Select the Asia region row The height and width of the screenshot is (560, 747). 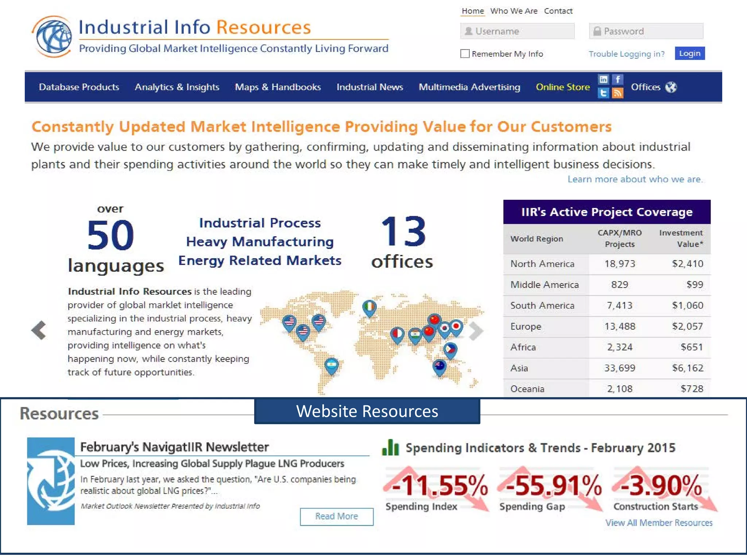607,368
